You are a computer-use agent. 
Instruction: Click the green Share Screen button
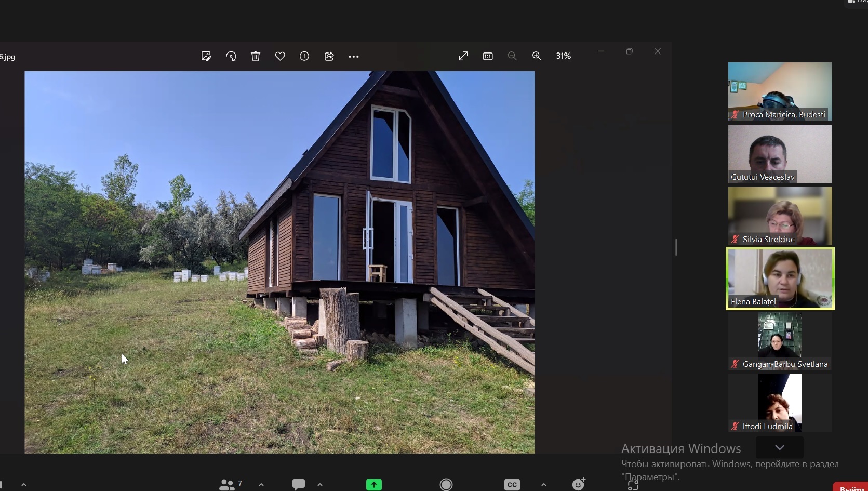point(373,484)
